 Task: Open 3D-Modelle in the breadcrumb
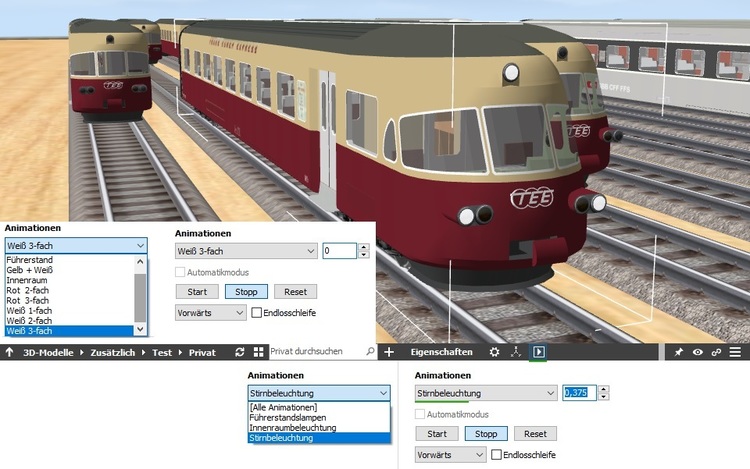(x=48, y=353)
